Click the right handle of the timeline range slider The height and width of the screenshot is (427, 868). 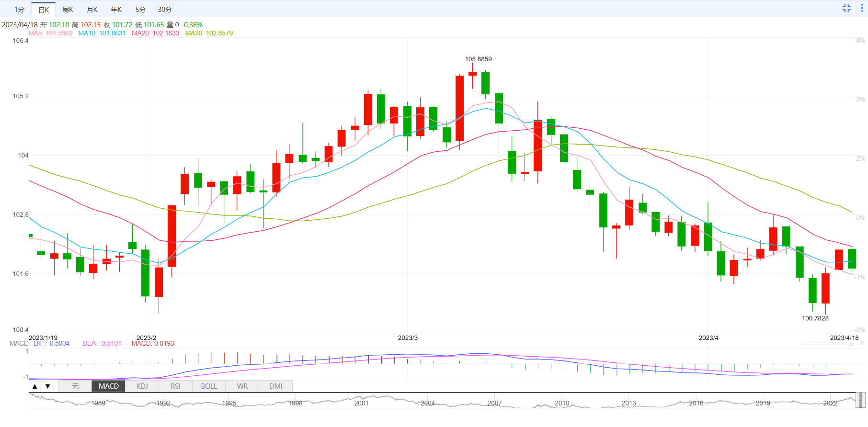[x=862, y=400]
